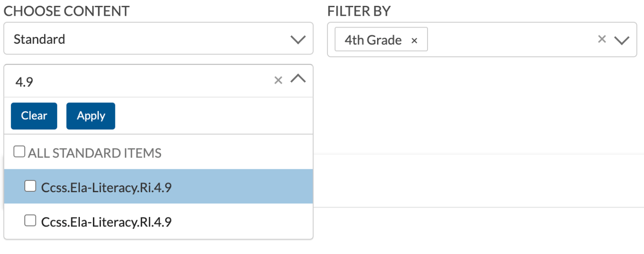
Task: Clear all Filter By selections
Action: pos(602,39)
